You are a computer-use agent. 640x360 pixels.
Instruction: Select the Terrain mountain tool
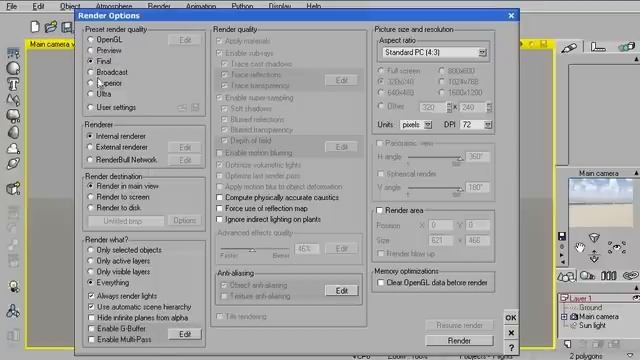(x=13, y=100)
